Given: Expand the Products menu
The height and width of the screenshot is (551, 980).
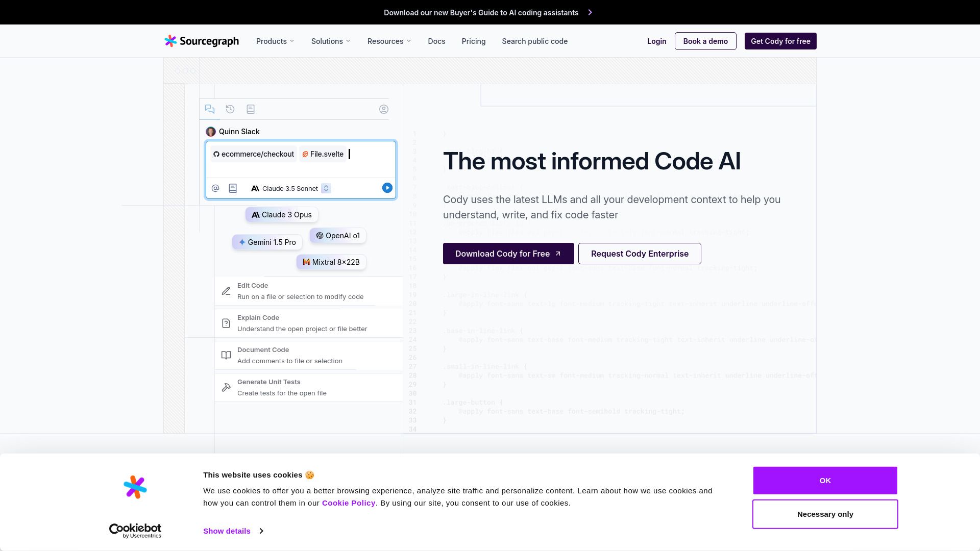Looking at the screenshot, I should pyautogui.click(x=275, y=41).
